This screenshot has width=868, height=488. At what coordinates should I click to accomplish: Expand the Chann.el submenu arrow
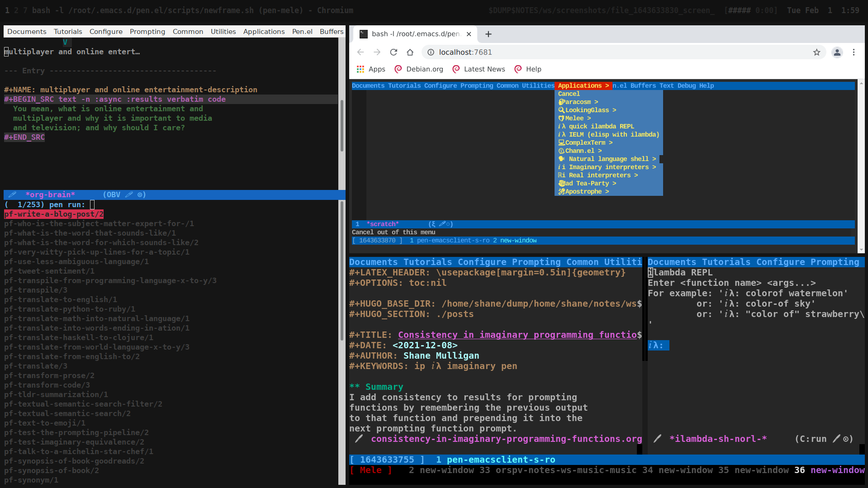(600, 151)
